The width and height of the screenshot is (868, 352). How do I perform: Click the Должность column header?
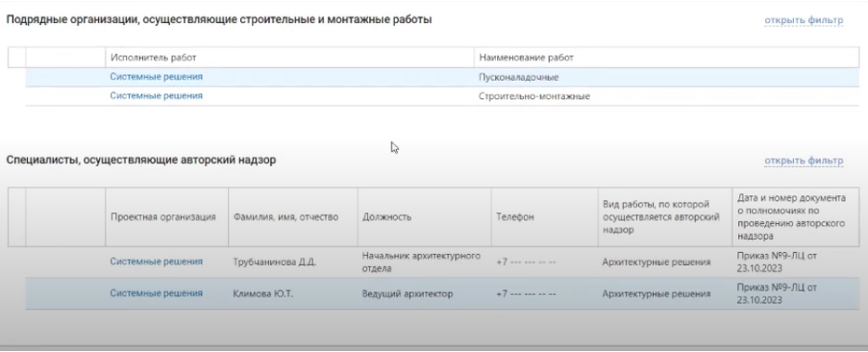click(x=425, y=217)
